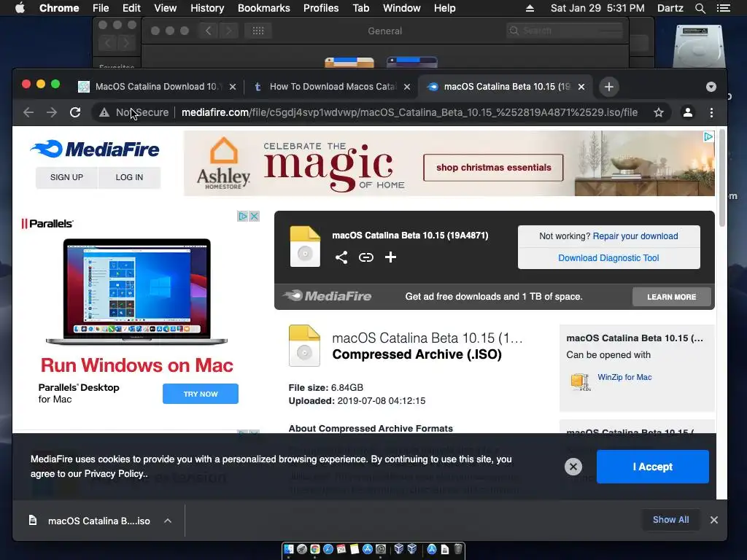
Task: Click Repair your download link
Action: click(x=635, y=236)
